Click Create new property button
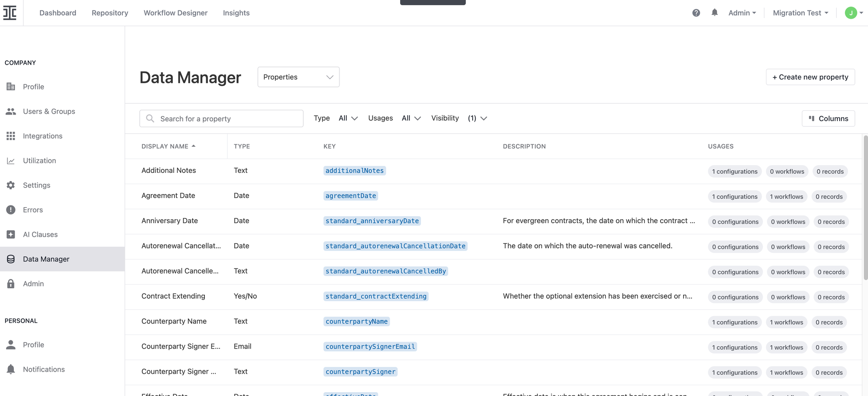The width and height of the screenshot is (868, 396). (810, 77)
